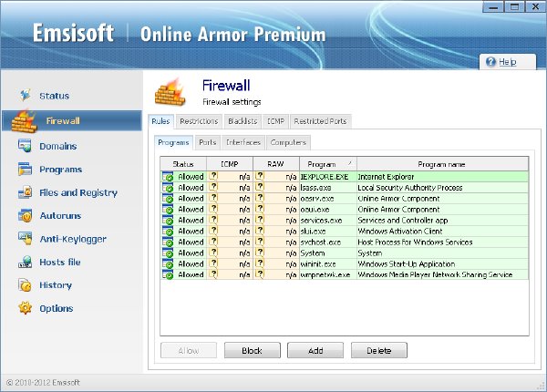The height and width of the screenshot is (392, 547).
Task: Click the ICMP question icon for System row
Action: pyautogui.click(x=213, y=253)
